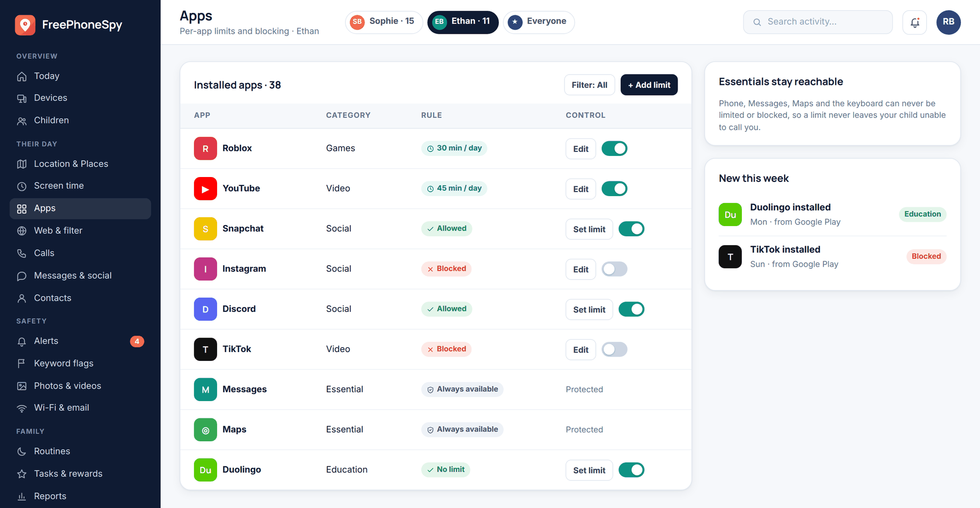Select the Ethan · 11 profile
This screenshot has height=508, width=980.
(463, 22)
